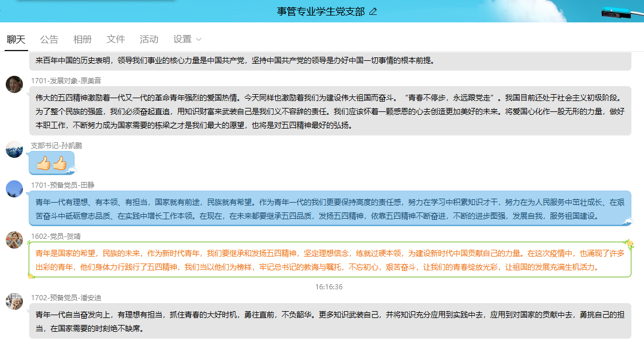Open 潘安迪's avatar at the bottom
This screenshot has width=644, height=341.
click(14, 301)
